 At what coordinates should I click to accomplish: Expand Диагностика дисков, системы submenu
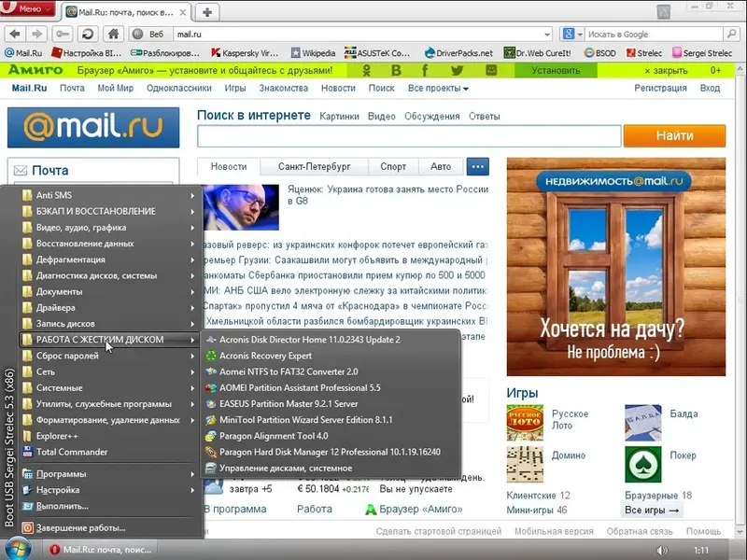(108, 275)
